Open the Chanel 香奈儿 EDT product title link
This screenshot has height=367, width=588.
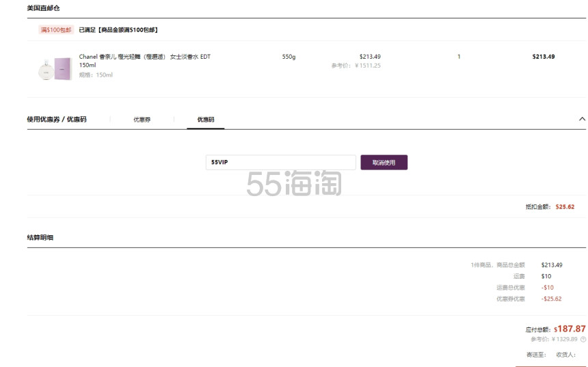pyautogui.click(x=145, y=61)
